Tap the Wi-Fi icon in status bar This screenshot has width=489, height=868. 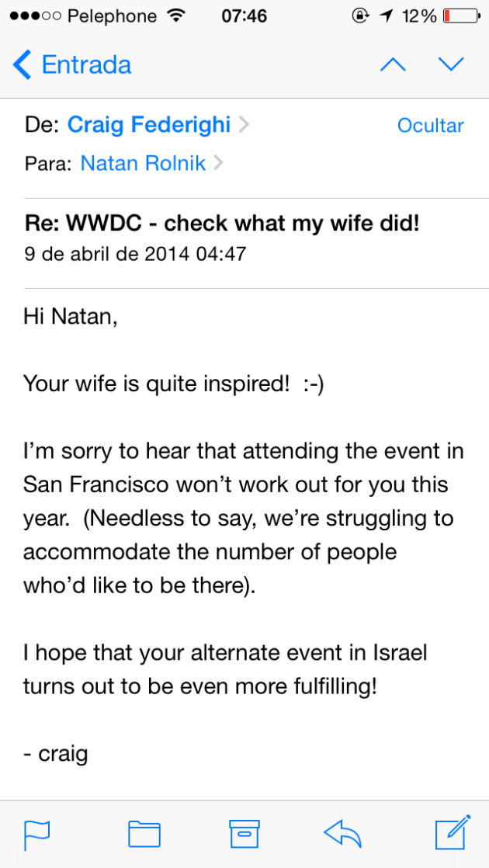click(x=176, y=16)
